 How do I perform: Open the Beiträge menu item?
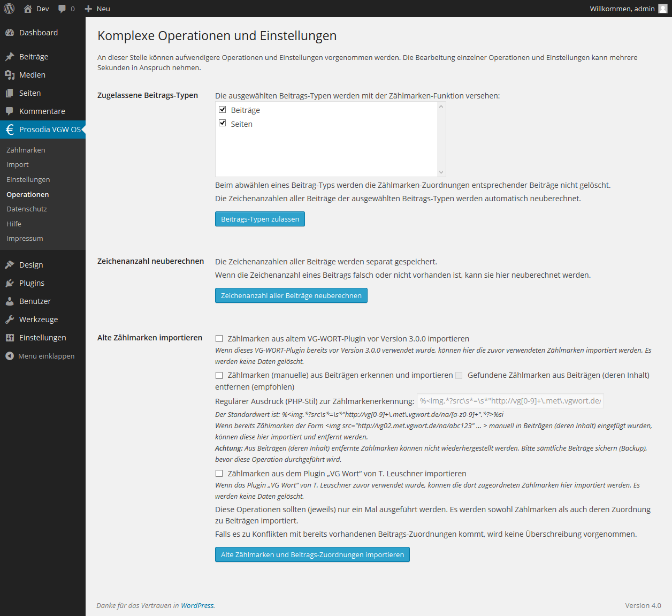43,57
